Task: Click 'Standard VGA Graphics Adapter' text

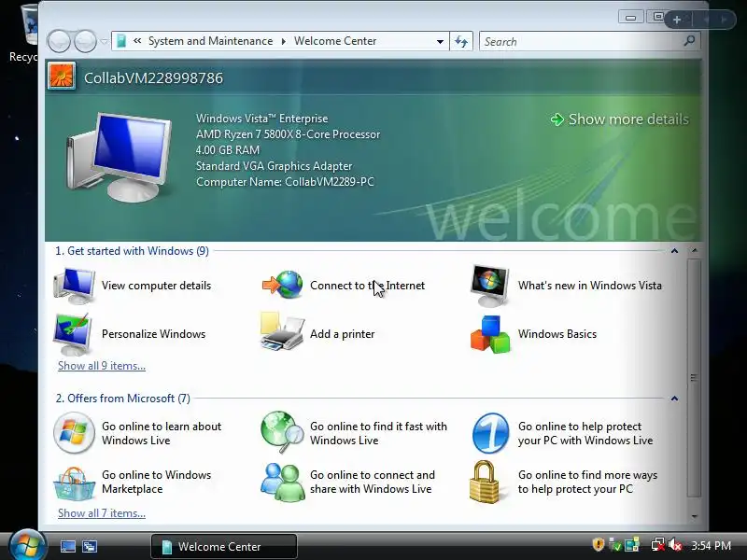Action: tap(274, 166)
